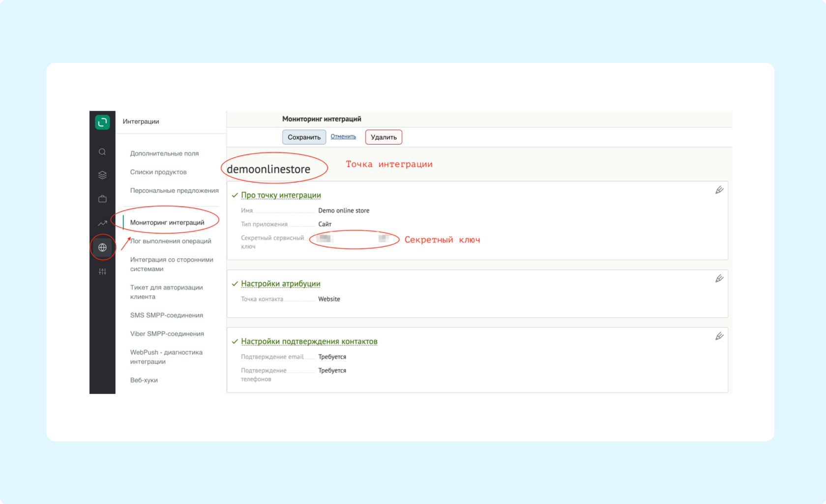Open 'Лог выполнения операций' menu item

pos(171,241)
